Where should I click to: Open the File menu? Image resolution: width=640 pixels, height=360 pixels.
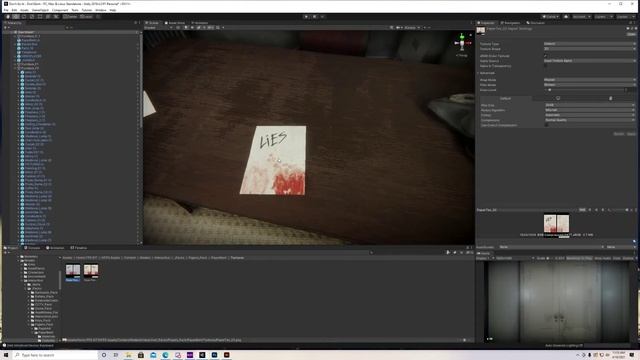[6, 10]
